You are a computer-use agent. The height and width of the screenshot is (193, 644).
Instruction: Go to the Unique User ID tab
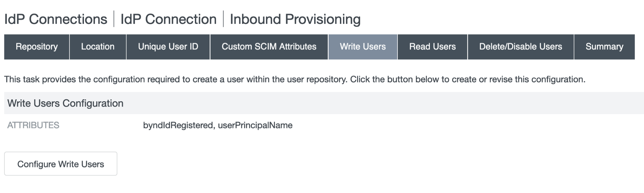(x=168, y=47)
